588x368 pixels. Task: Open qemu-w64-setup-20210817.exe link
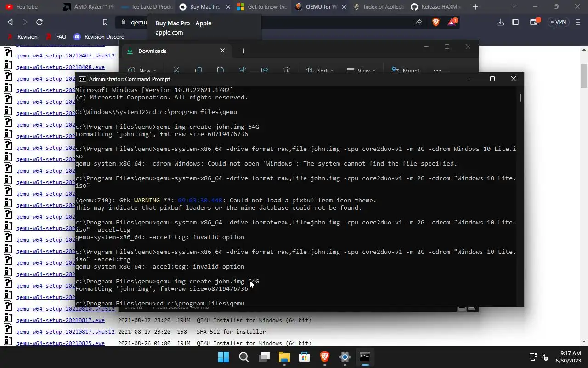coord(60,320)
